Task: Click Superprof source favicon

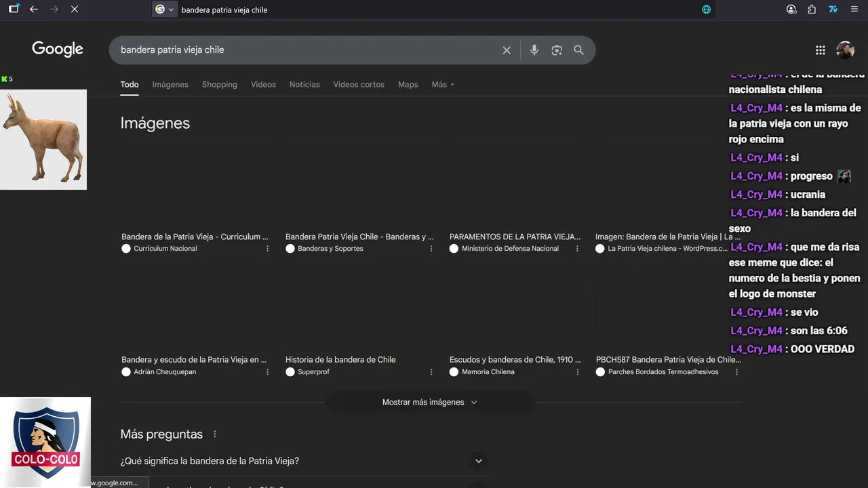Action: pos(290,372)
